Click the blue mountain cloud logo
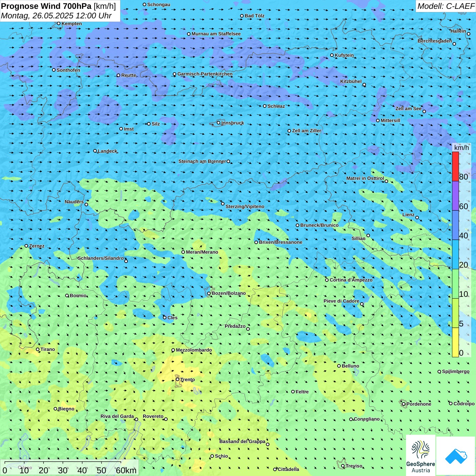Screen dimensions: 476x476 point(456,456)
